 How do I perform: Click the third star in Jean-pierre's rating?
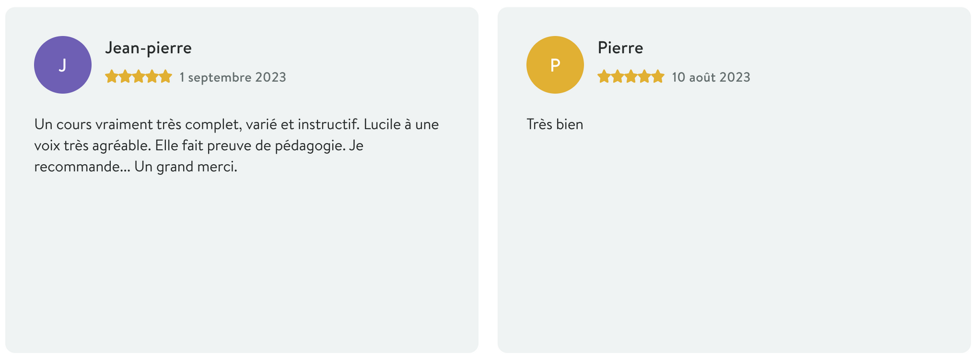pyautogui.click(x=138, y=77)
